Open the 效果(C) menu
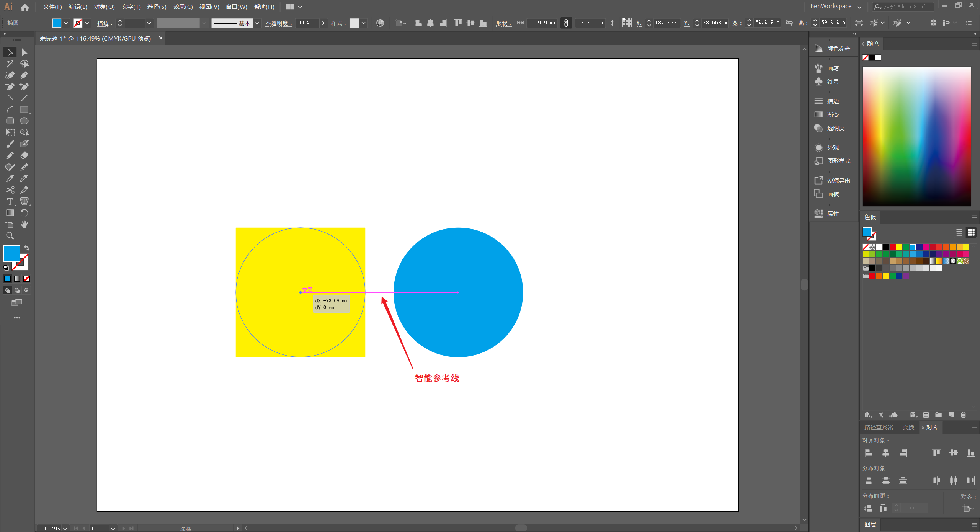Viewport: 980px width, 532px height. [x=183, y=7]
